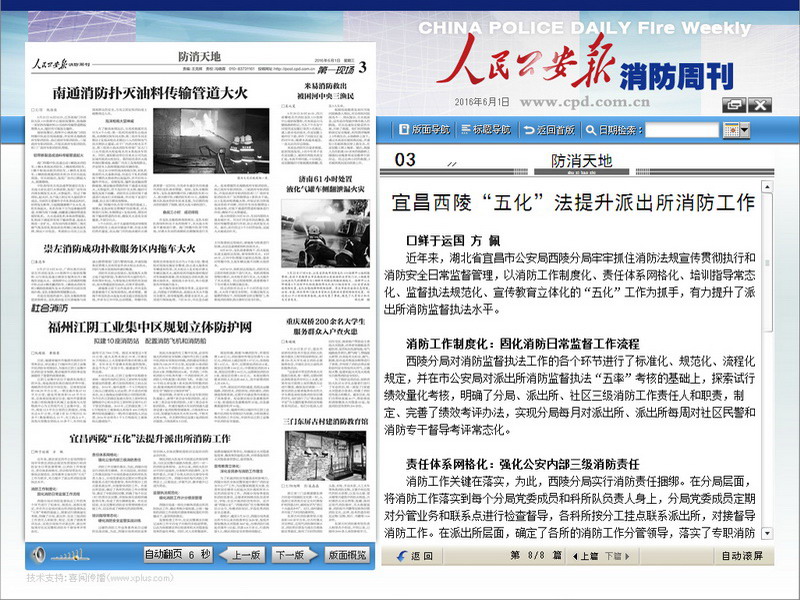Image resolution: width=800 pixels, height=600 pixels.
Task: Click the 第一现场 page label
Action: (x=335, y=69)
